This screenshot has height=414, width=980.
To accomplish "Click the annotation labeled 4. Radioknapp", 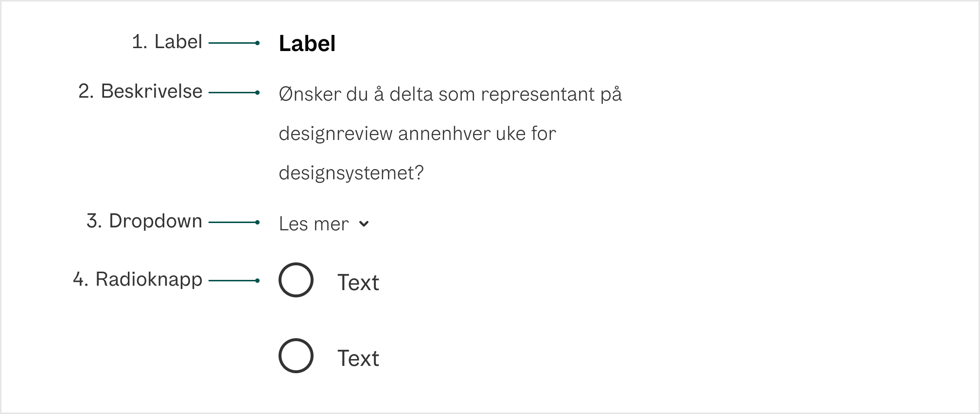I will point(138,279).
